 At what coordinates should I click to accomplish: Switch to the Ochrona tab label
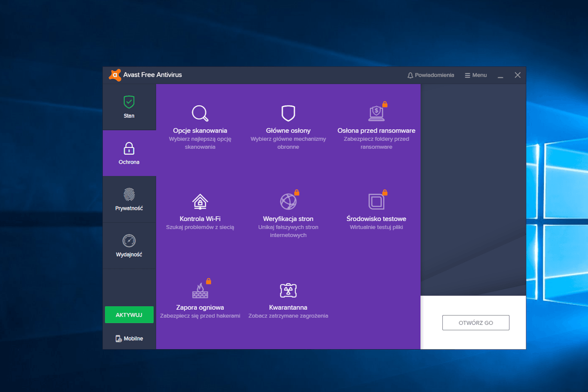click(129, 162)
